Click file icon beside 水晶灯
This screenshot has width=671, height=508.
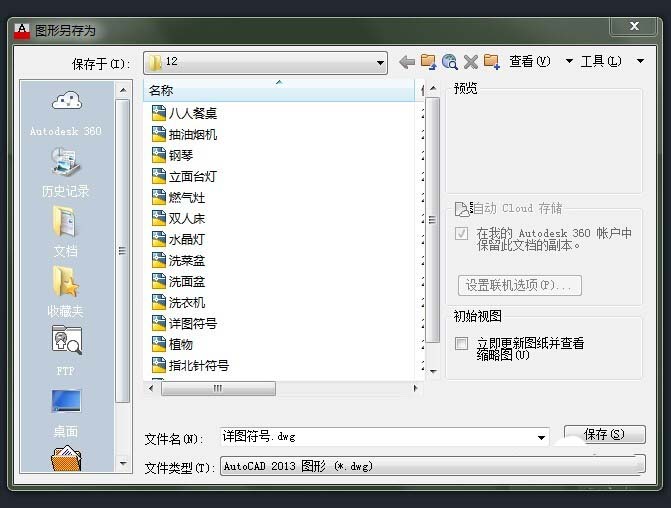[x=159, y=239]
